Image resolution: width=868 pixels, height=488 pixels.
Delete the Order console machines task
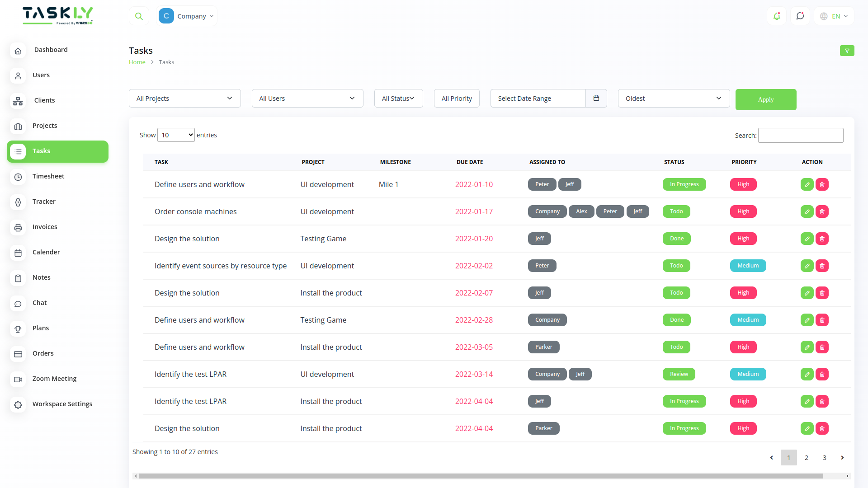[x=822, y=211]
